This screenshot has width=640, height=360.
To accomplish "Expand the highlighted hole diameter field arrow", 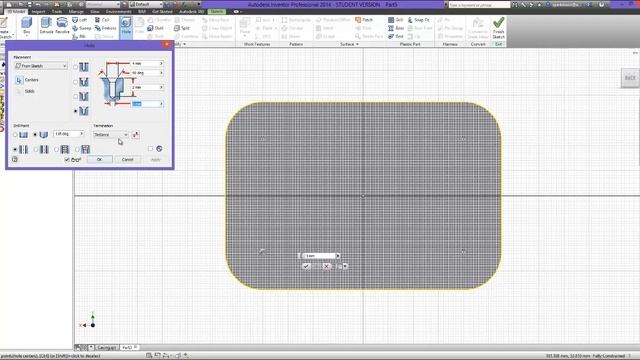I will tap(161, 104).
